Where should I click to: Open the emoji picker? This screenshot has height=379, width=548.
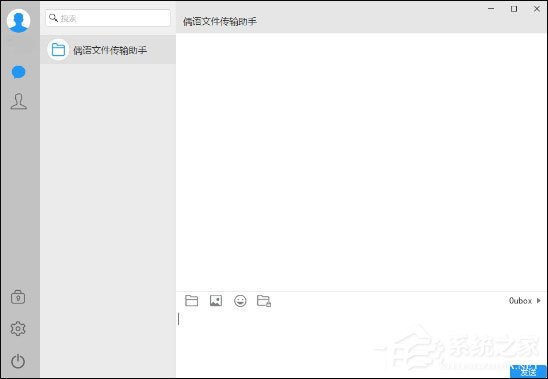tap(240, 301)
